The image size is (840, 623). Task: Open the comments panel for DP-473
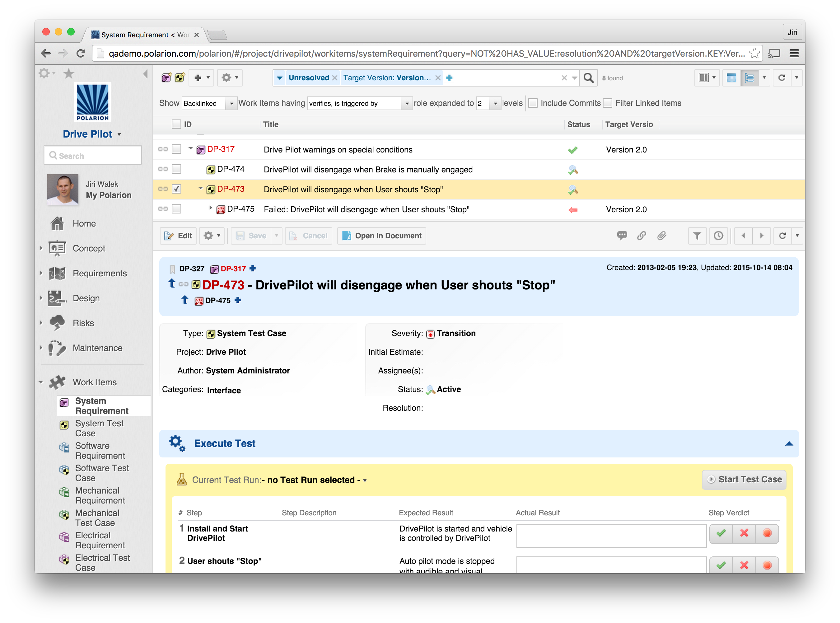[x=622, y=236]
